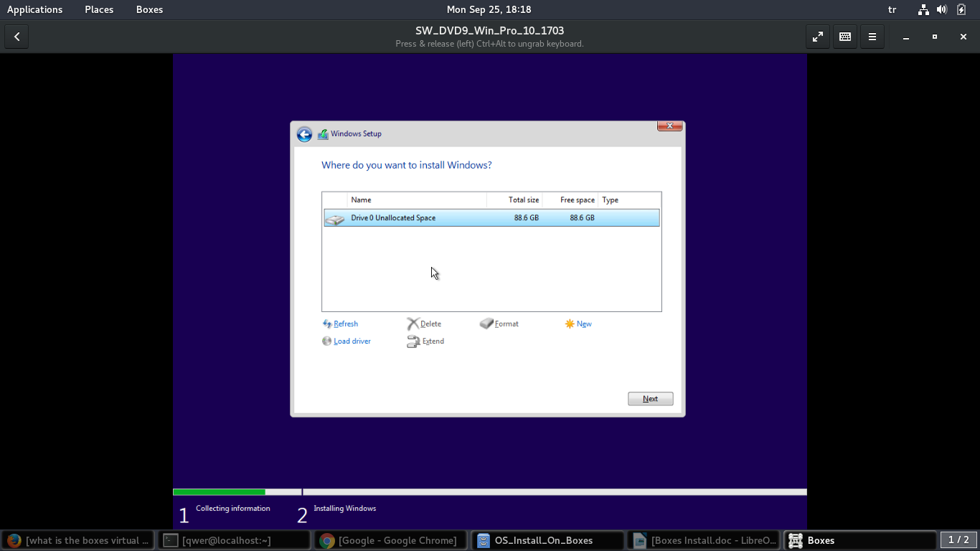The image size is (980, 551).
Task: Click the volume icon in top bar
Action: click(942, 9)
